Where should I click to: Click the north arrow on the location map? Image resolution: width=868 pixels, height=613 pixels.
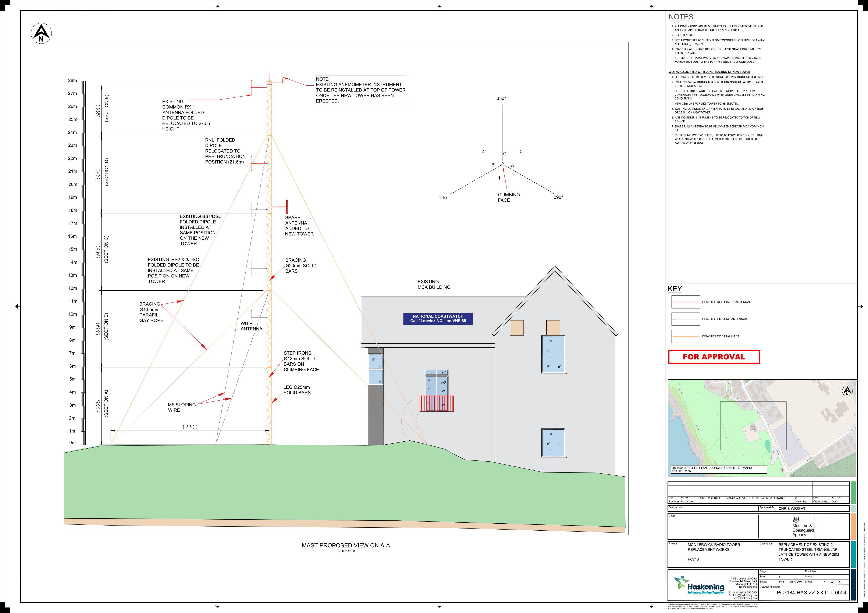pyautogui.click(x=847, y=391)
